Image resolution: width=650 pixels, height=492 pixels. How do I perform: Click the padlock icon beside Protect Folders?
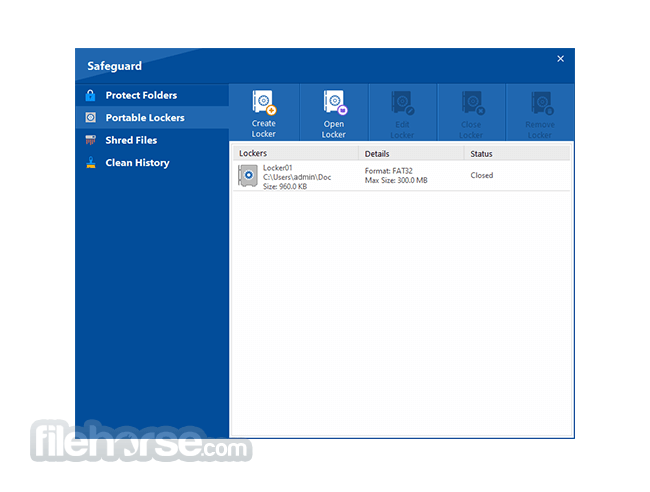click(90, 95)
